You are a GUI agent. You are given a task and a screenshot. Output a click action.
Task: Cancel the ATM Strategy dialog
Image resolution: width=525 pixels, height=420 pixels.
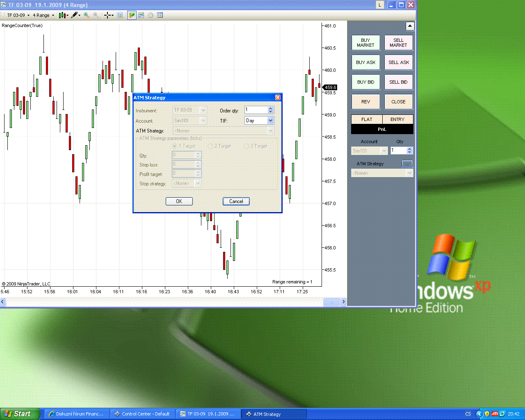(236, 201)
